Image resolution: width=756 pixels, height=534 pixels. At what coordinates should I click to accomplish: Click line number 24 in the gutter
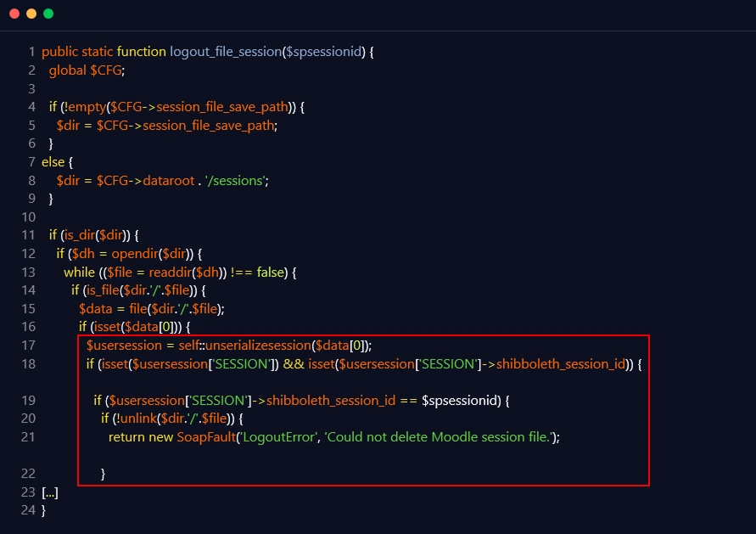[27, 510]
